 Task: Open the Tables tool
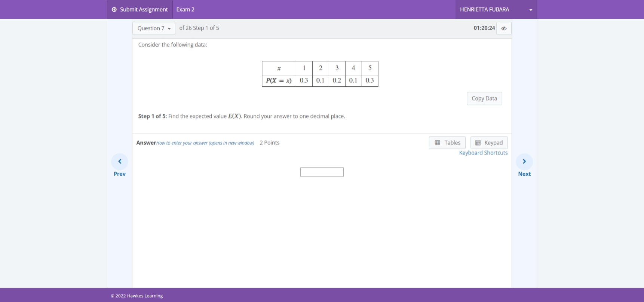pyautogui.click(x=447, y=143)
